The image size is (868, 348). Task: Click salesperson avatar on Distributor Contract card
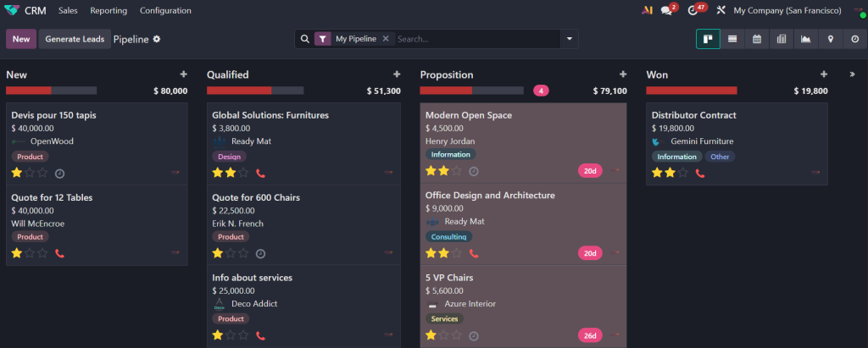tap(815, 172)
